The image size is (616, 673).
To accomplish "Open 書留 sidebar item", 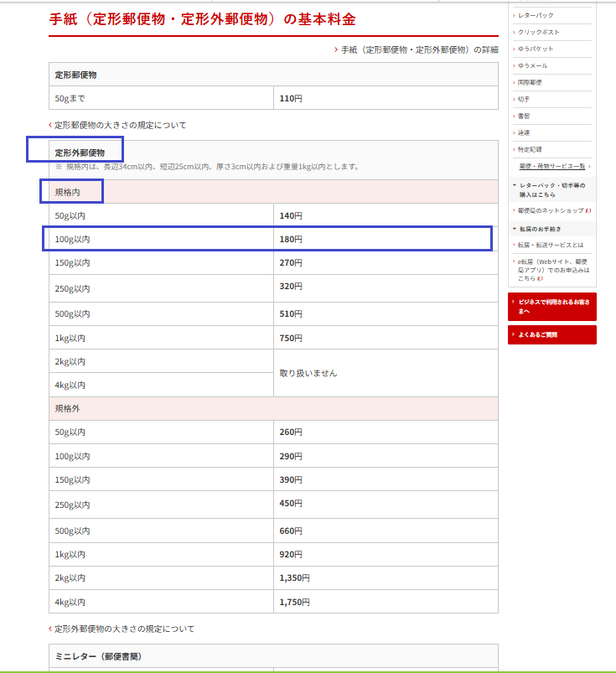I will point(524,116).
